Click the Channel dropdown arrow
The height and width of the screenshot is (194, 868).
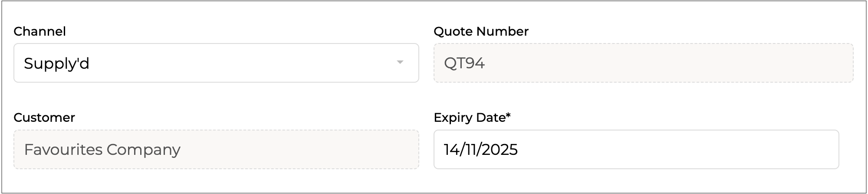400,63
